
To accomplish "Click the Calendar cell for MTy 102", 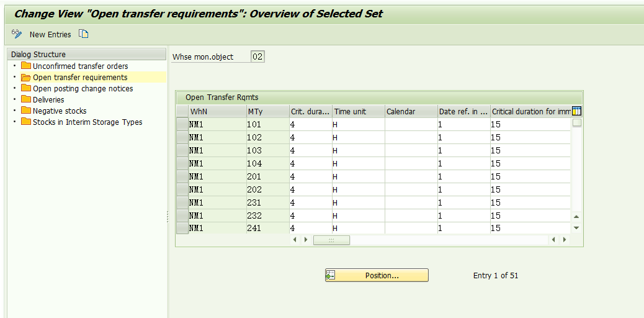I will [411, 137].
